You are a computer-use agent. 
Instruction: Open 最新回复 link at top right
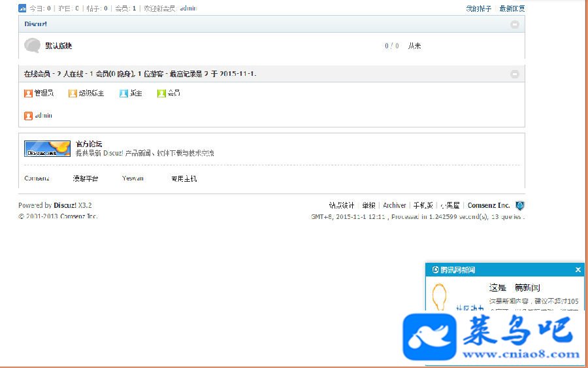(512, 8)
